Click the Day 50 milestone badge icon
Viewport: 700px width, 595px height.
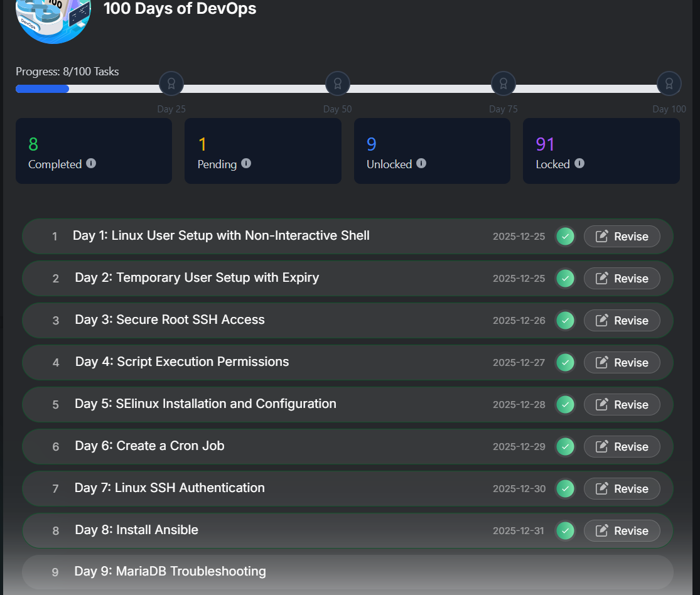point(338,83)
